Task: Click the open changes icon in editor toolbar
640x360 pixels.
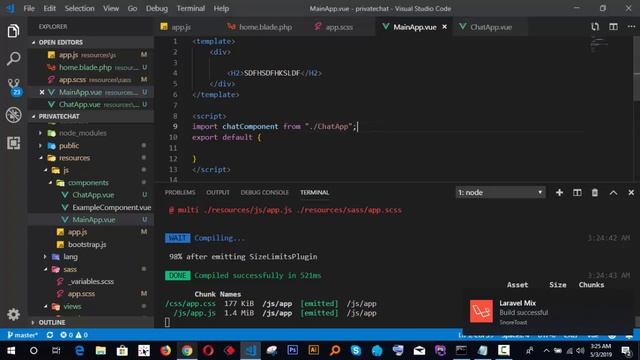Action: coord(595,27)
